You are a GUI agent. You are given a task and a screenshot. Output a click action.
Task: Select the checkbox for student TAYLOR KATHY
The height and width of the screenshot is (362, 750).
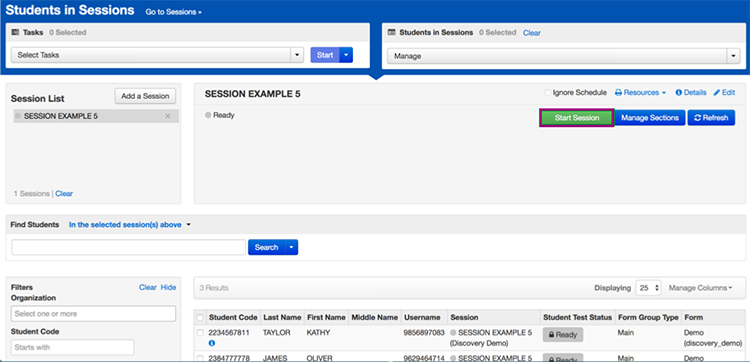point(200,333)
